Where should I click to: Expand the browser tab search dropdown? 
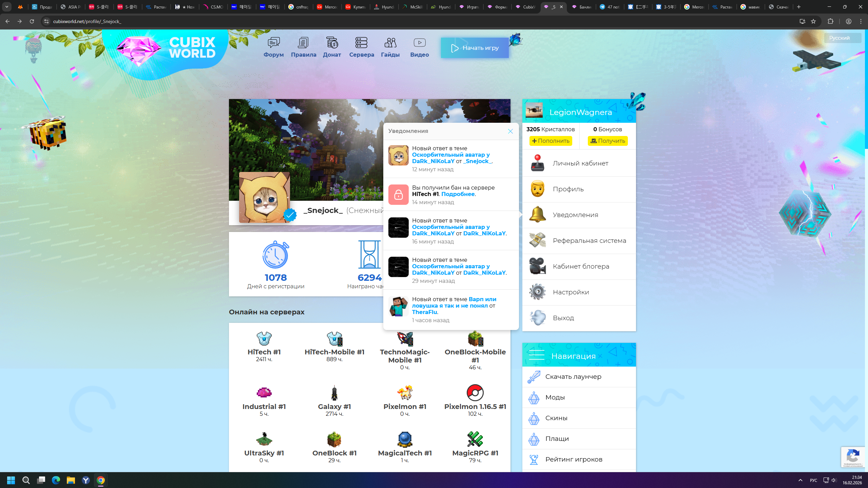click(6, 7)
